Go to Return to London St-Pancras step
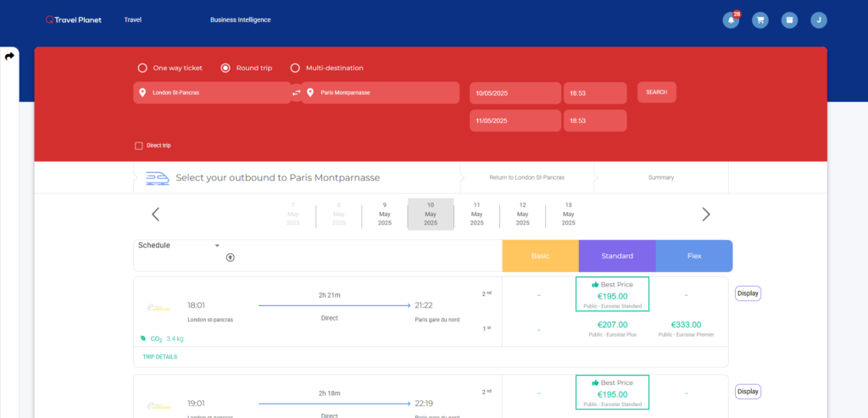 point(527,178)
